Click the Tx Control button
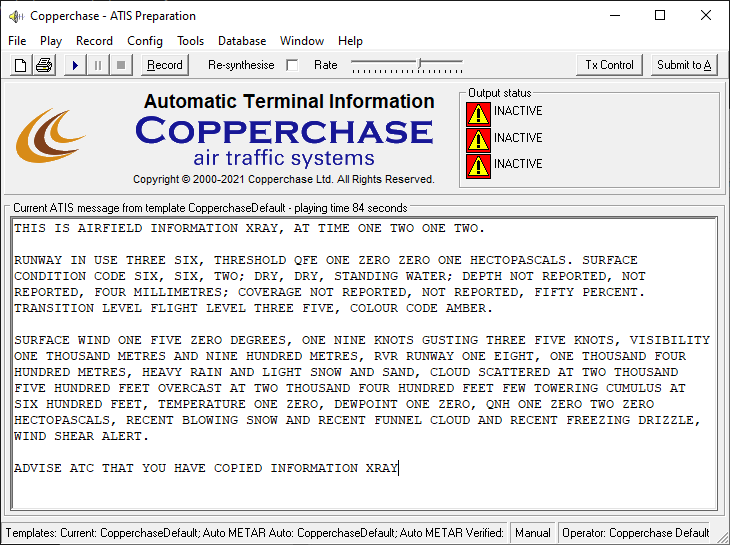Screen dimensions: 730x545 click(x=609, y=65)
